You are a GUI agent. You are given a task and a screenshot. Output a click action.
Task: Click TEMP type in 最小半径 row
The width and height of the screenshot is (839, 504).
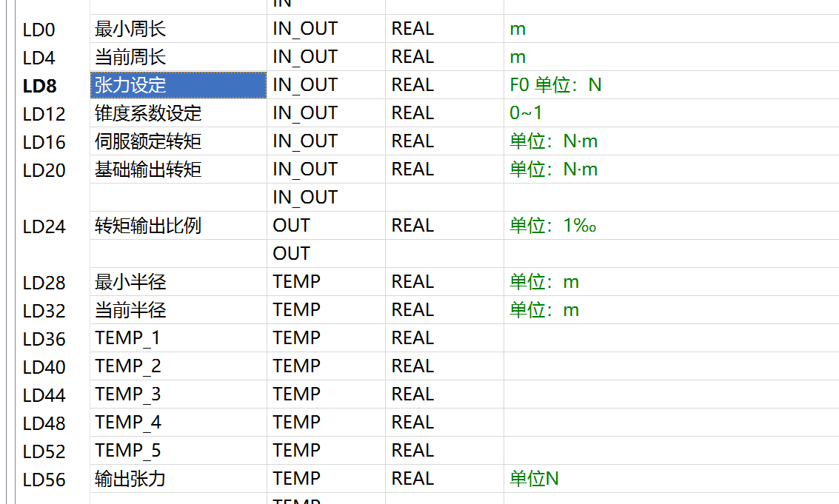(296, 281)
